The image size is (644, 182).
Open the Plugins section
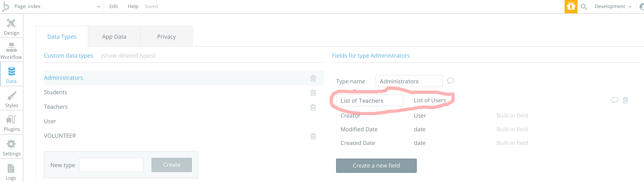coord(11,123)
